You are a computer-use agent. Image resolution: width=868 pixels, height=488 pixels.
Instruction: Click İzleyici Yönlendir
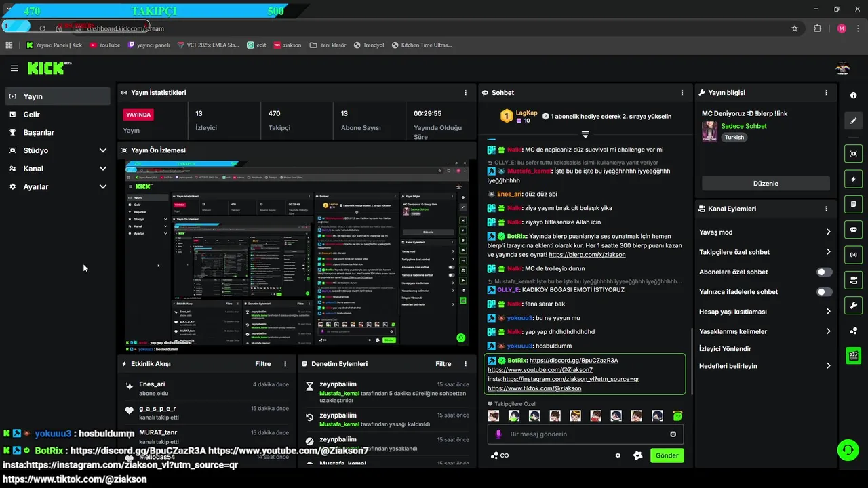pyautogui.click(x=725, y=349)
